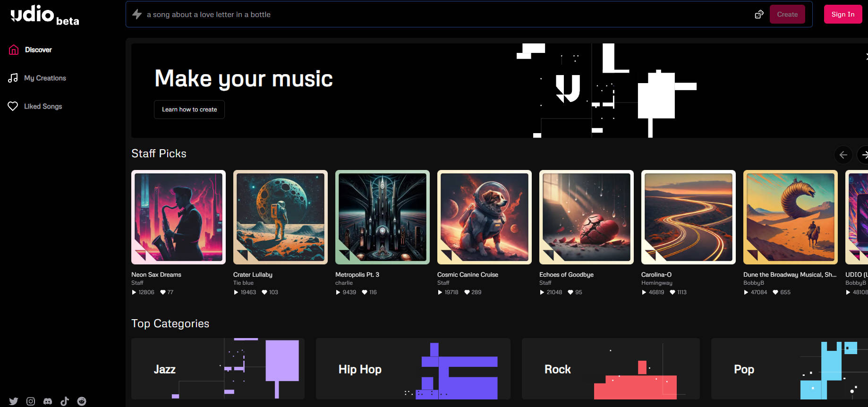Open the Discord social icon
Screen dimensions: 868x407
point(48,401)
